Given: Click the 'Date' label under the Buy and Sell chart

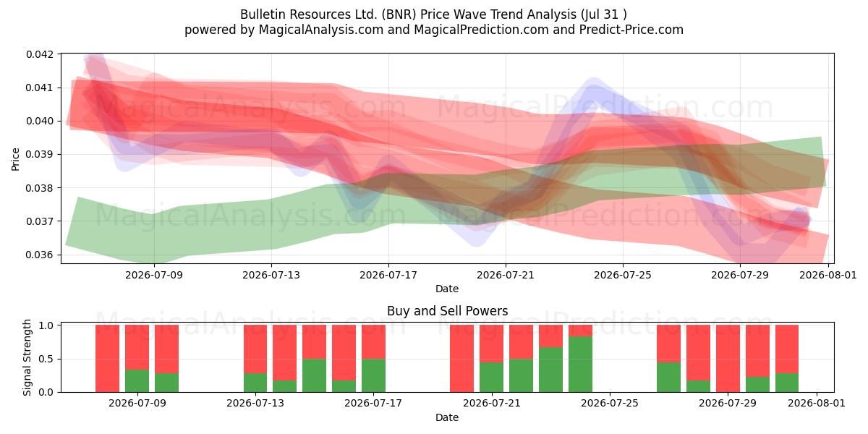Looking at the screenshot, I should tap(447, 417).
